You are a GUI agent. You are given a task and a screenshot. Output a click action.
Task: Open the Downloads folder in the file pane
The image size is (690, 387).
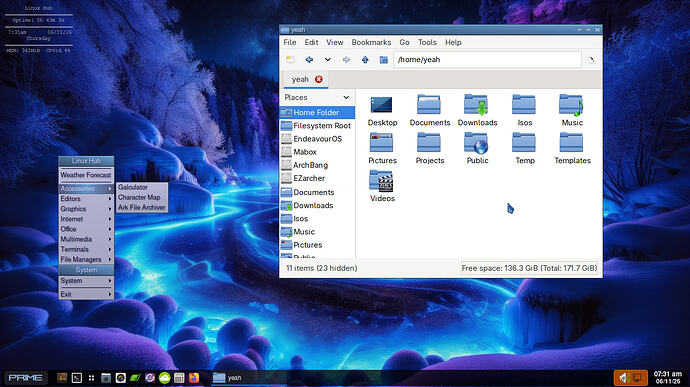[x=477, y=111]
